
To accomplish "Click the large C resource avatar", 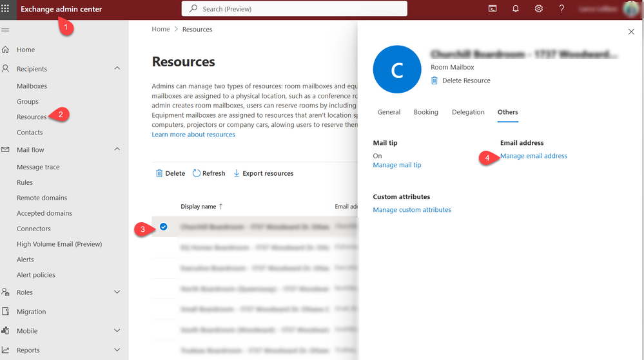I will tap(396, 70).
